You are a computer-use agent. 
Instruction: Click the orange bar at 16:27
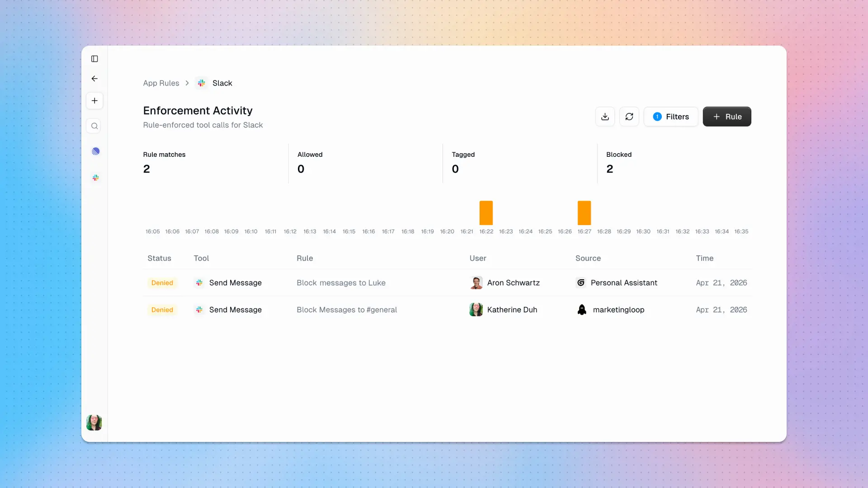pyautogui.click(x=584, y=213)
